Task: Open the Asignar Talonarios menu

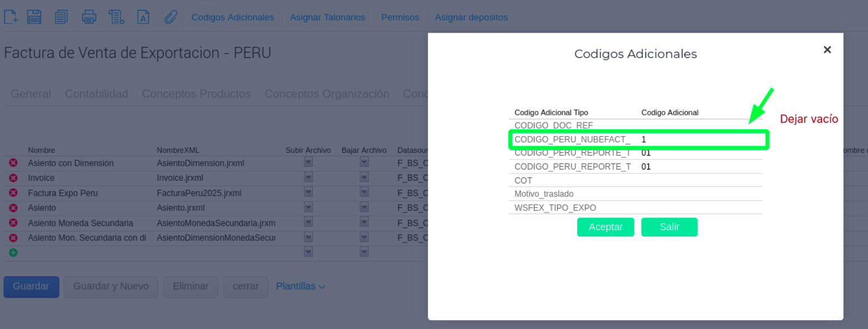Action: (x=327, y=17)
